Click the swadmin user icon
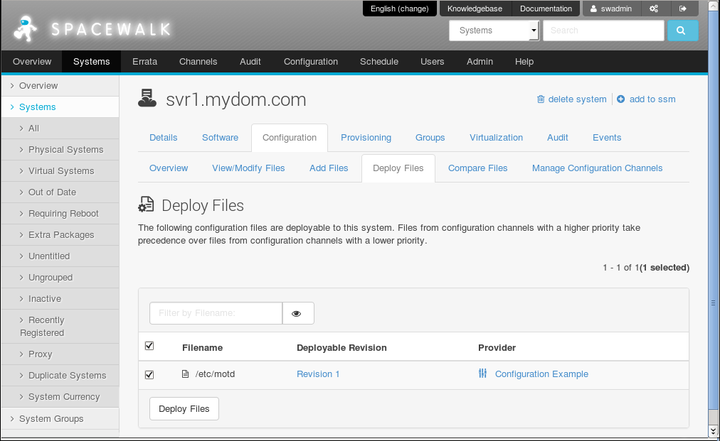 (593, 9)
